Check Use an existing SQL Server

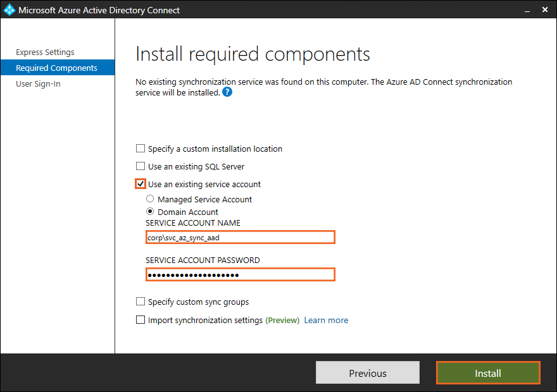tap(141, 166)
